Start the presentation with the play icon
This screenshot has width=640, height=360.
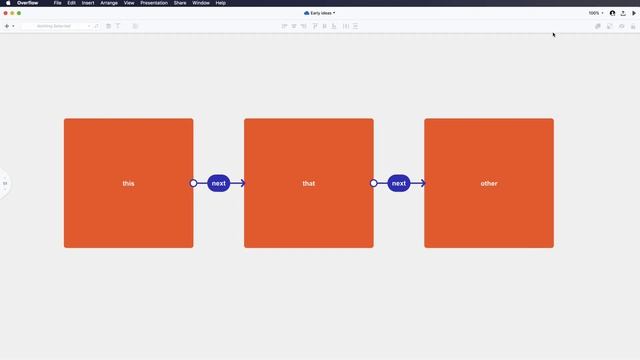pos(634,13)
